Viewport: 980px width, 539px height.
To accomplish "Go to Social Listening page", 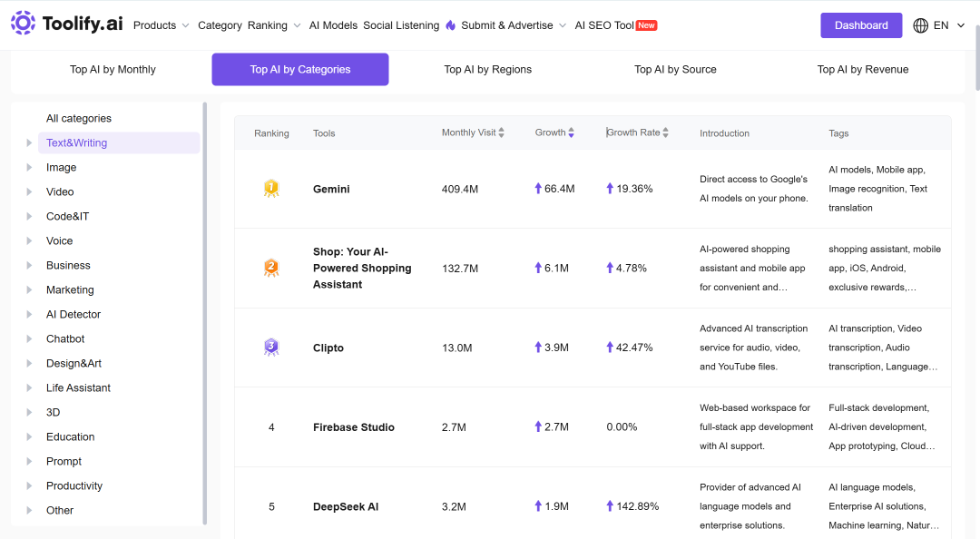I will coord(401,25).
